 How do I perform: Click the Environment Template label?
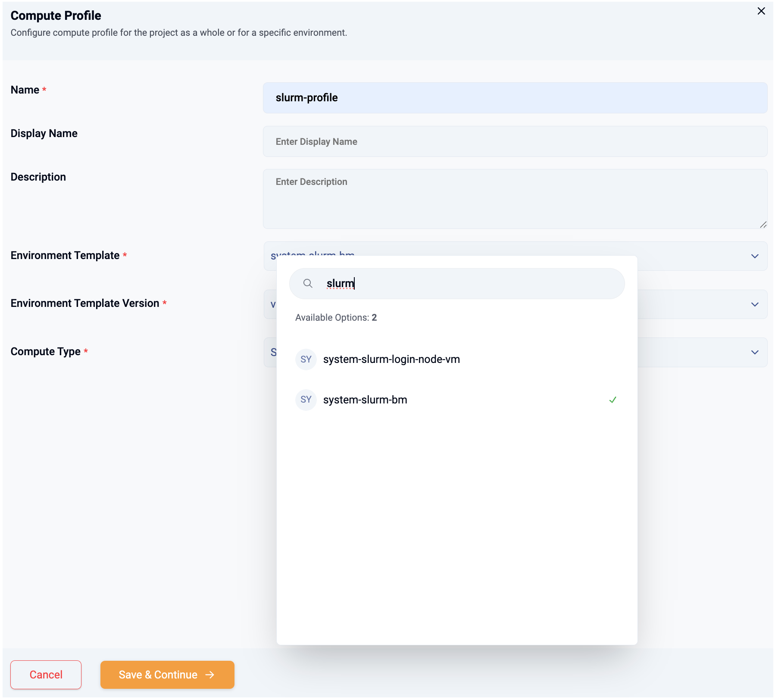tap(65, 256)
